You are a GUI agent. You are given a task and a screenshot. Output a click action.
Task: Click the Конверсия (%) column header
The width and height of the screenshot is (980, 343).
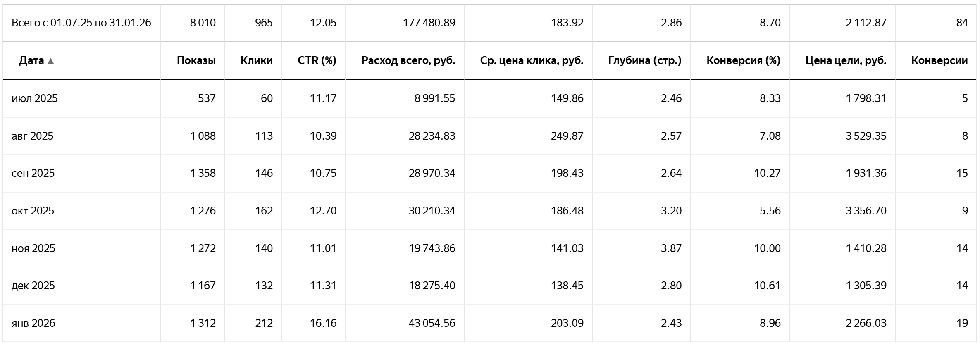(743, 61)
